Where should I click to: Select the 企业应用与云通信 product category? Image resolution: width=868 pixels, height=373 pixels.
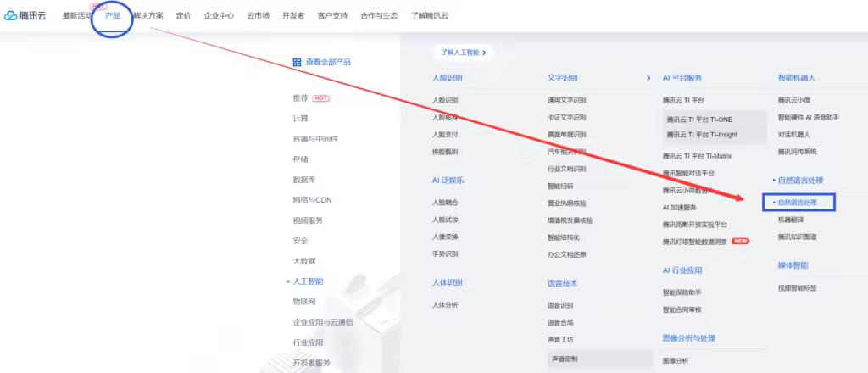(323, 321)
